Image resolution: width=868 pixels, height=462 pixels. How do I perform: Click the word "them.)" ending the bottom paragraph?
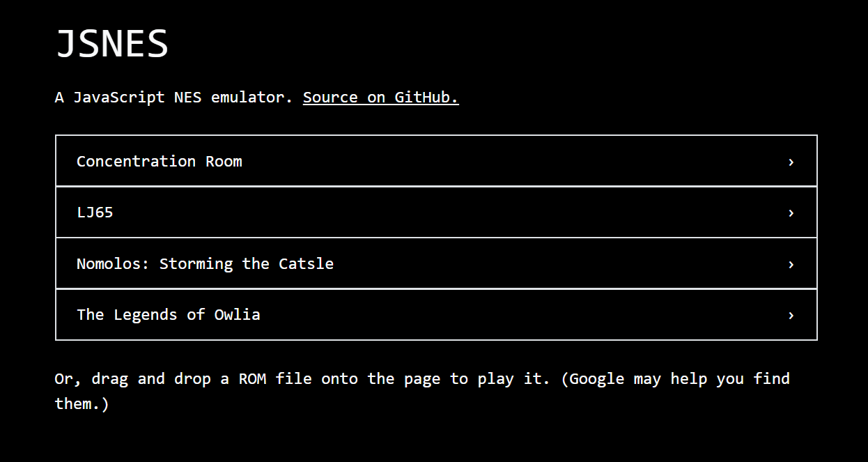point(82,404)
